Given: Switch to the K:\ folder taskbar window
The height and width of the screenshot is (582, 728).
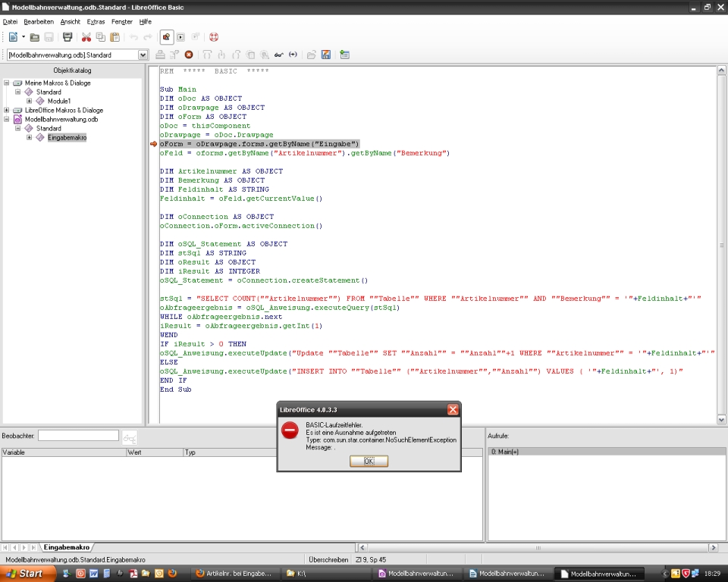Looking at the screenshot, I should pos(325,574).
